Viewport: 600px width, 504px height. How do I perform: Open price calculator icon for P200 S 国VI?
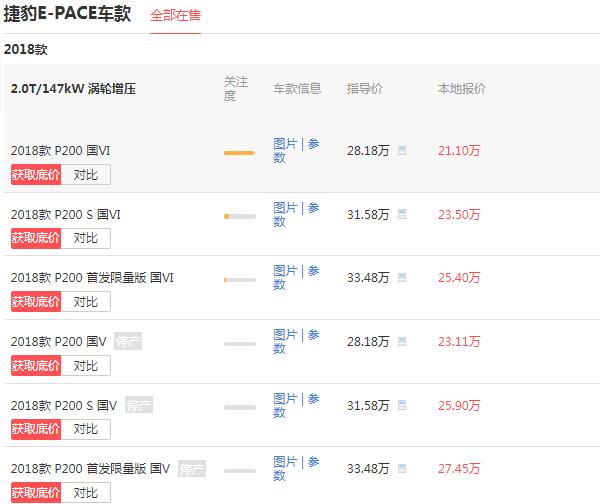402,214
